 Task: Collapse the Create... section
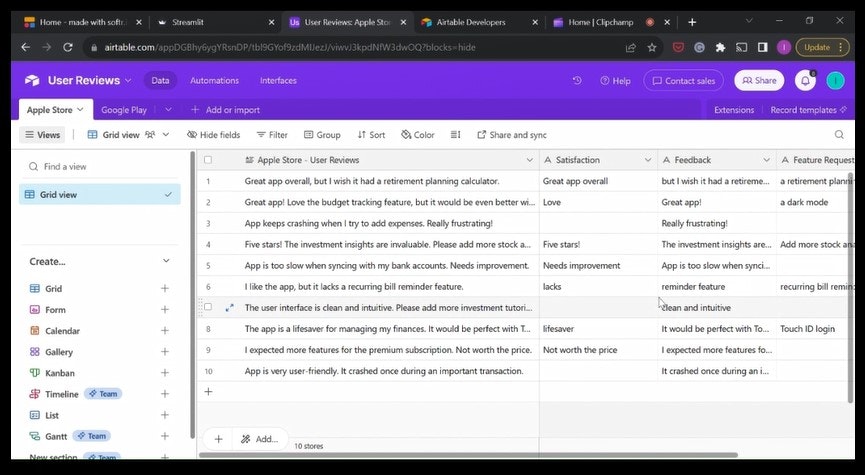(166, 261)
